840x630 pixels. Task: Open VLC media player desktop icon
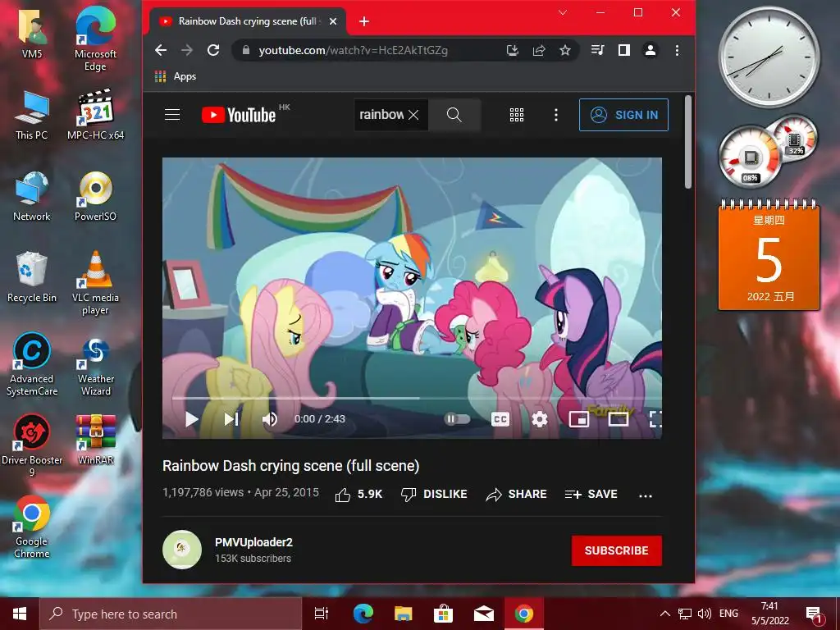tap(95, 284)
